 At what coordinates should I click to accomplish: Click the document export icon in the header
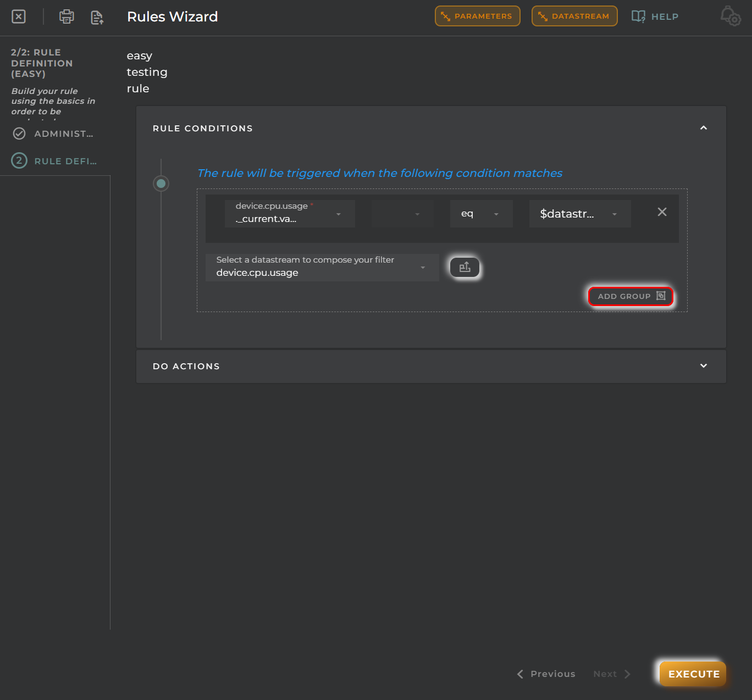(97, 17)
